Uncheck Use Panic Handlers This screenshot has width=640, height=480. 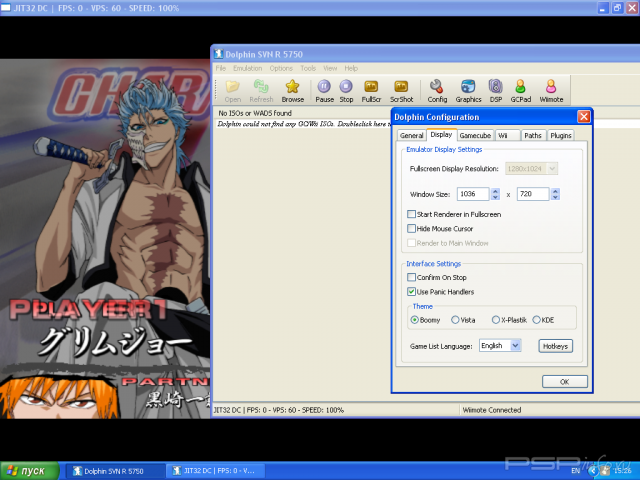411,291
